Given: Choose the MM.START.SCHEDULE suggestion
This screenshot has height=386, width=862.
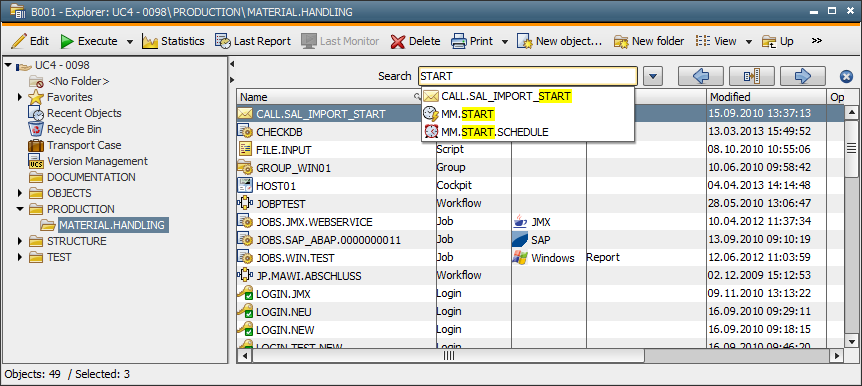Looking at the screenshot, I should click(x=528, y=132).
